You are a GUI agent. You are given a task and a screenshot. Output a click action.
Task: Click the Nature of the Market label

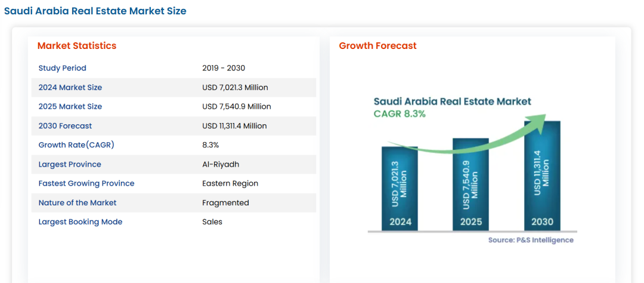coord(78,202)
